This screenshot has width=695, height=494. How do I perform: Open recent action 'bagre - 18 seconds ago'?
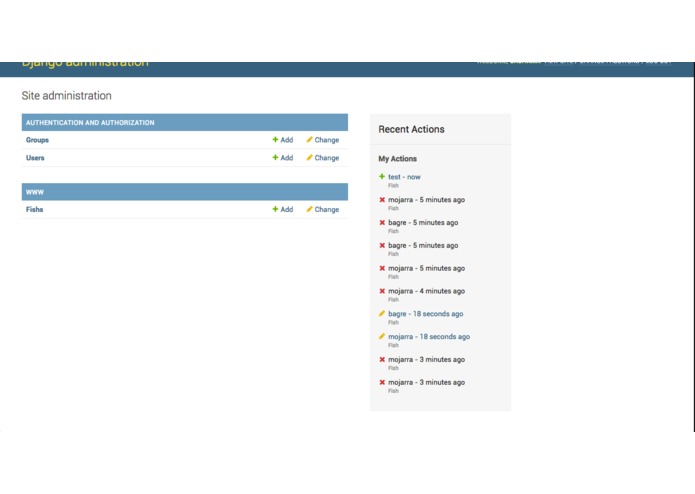point(426,314)
